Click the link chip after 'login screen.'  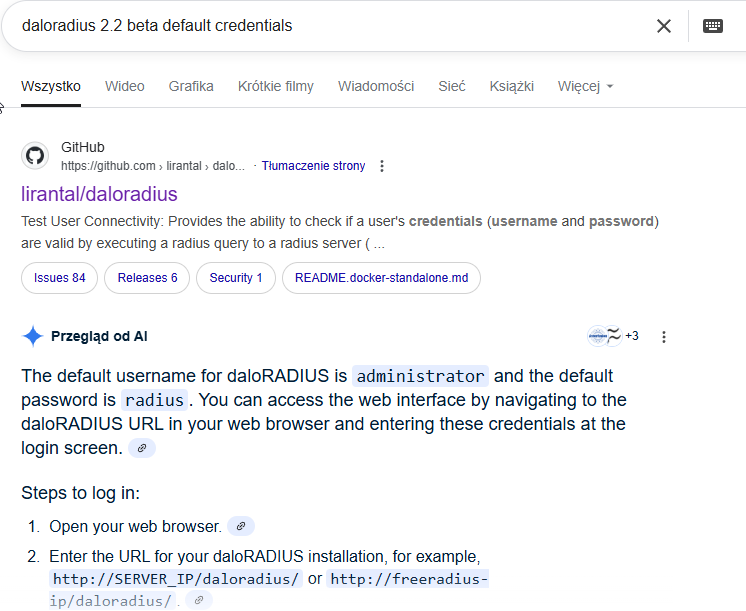tap(142, 448)
